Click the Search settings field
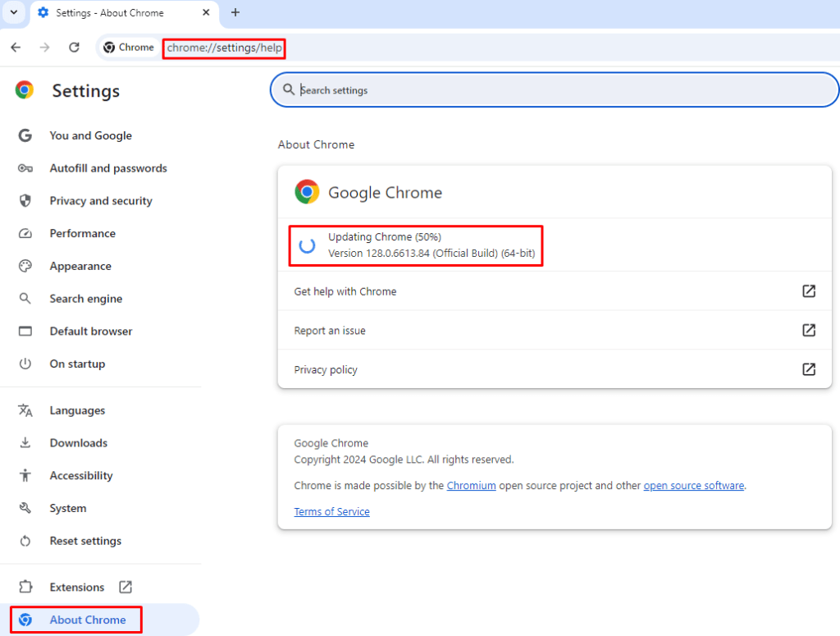 (x=555, y=89)
